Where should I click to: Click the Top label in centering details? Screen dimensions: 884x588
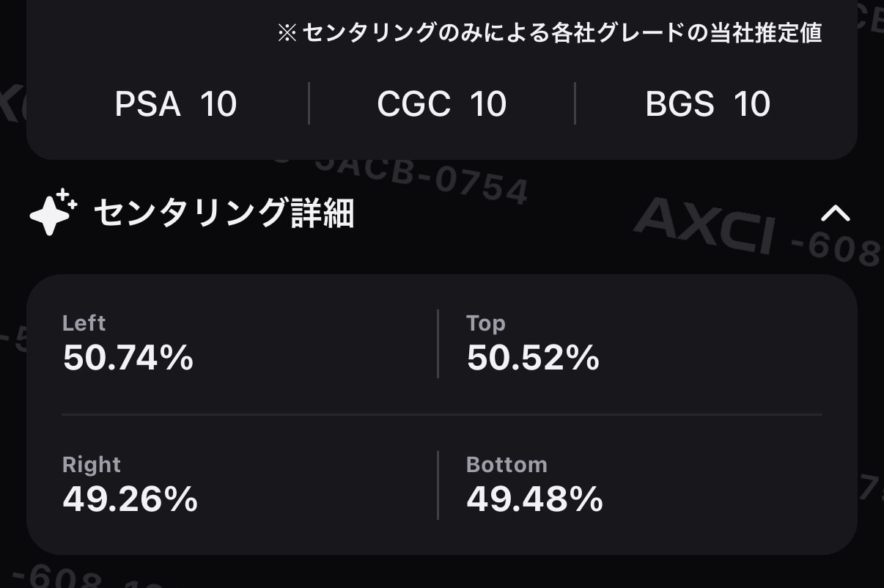[486, 323]
